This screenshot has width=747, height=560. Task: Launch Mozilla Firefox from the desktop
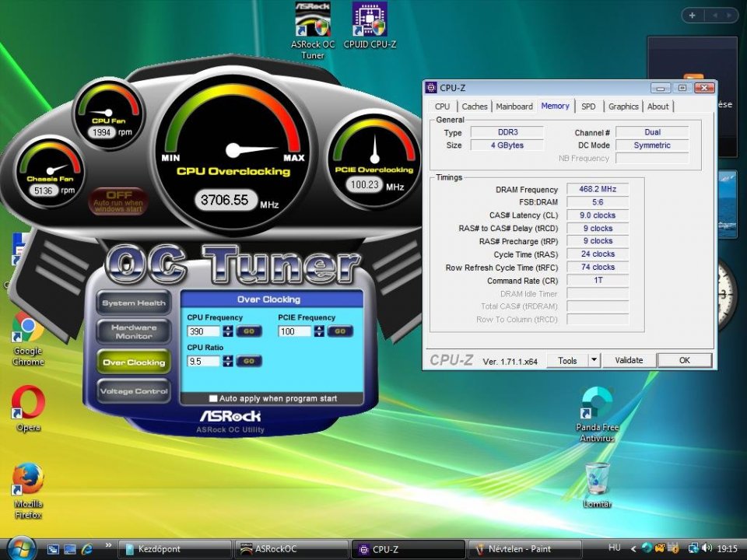coord(28,491)
